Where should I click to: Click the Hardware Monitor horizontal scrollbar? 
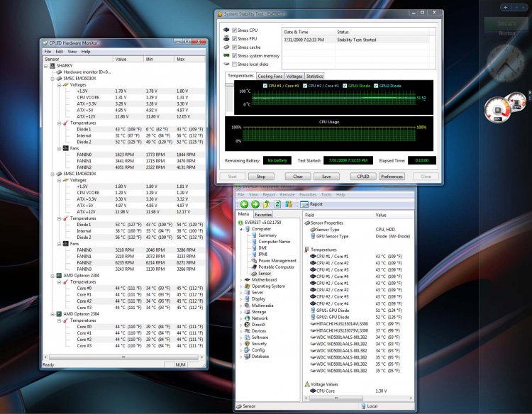[x=123, y=357]
